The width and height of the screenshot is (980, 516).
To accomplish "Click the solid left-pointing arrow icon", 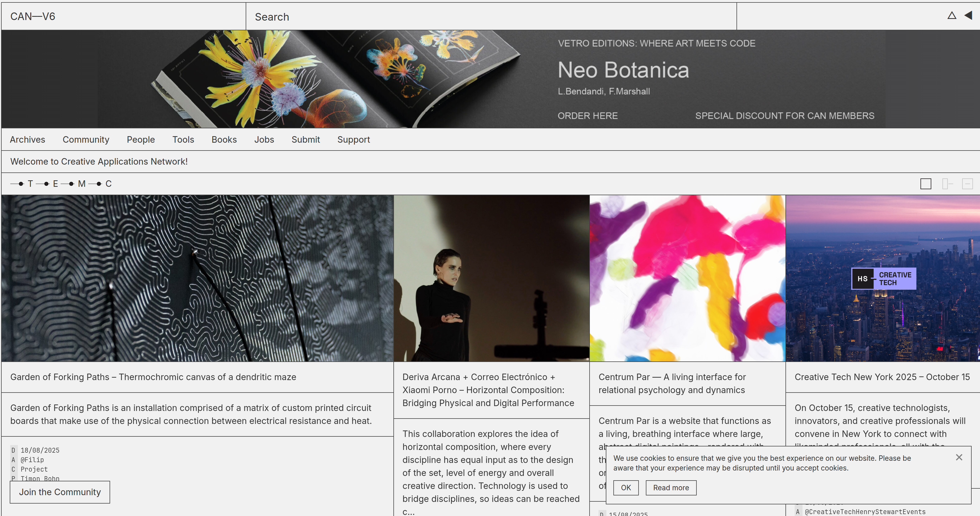I will [x=969, y=16].
